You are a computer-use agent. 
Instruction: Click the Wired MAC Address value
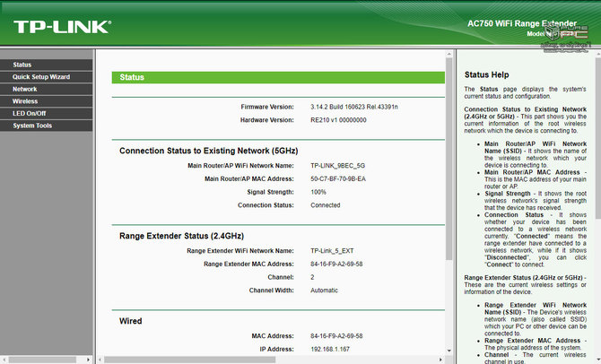pyautogui.click(x=336, y=336)
